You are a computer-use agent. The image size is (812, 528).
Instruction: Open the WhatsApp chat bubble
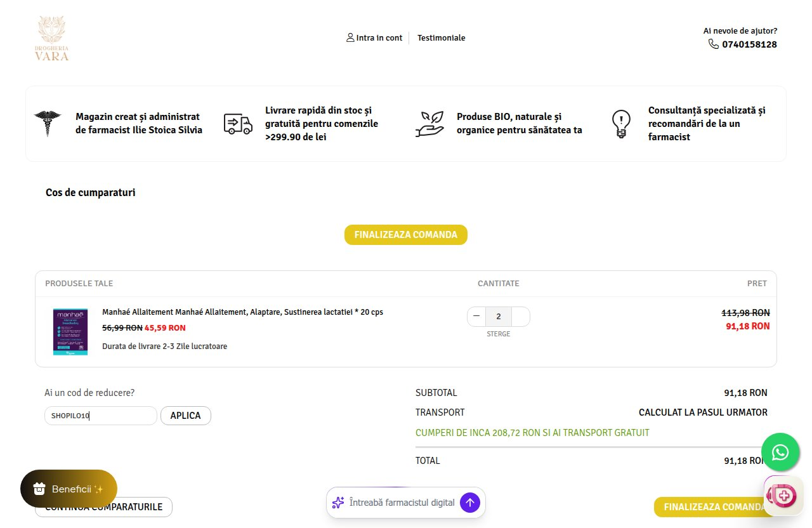coord(780,452)
